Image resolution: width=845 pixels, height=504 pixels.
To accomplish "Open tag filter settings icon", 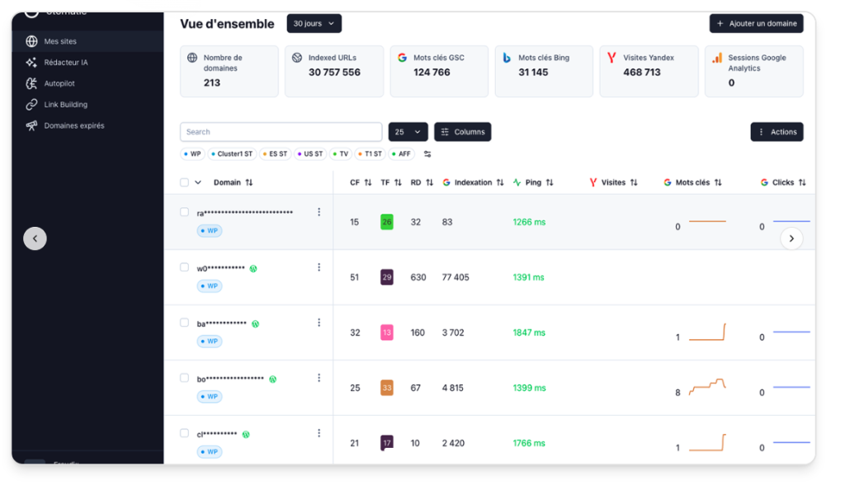I will 427,154.
